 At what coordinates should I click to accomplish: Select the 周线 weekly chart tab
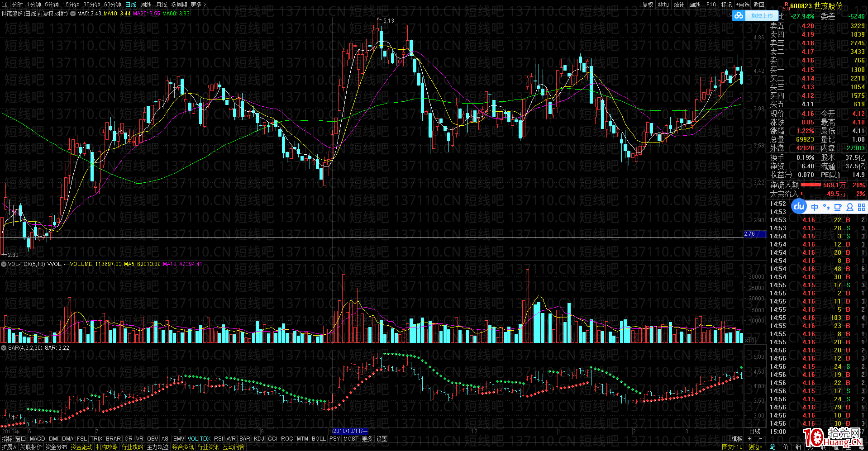click(x=146, y=5)
